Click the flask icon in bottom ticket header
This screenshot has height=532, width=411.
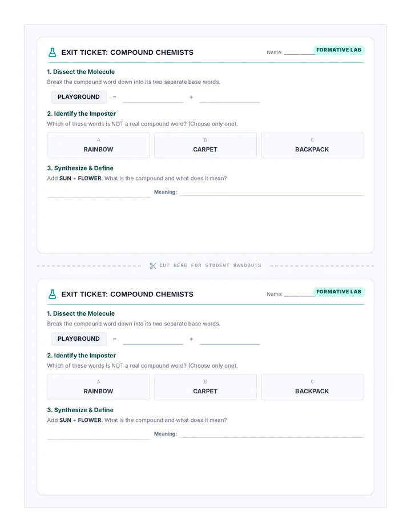pyautogui.click(x=53, y=294)
